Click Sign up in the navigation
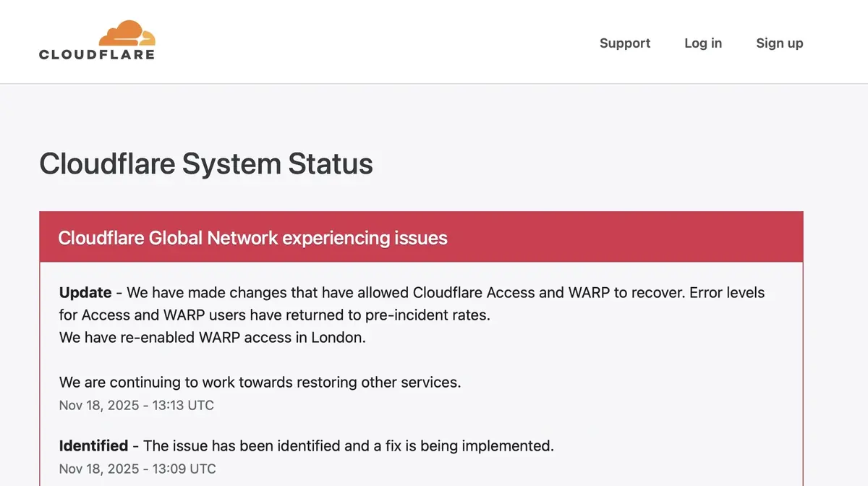The image size is (868, 486). tap(779, 43)
